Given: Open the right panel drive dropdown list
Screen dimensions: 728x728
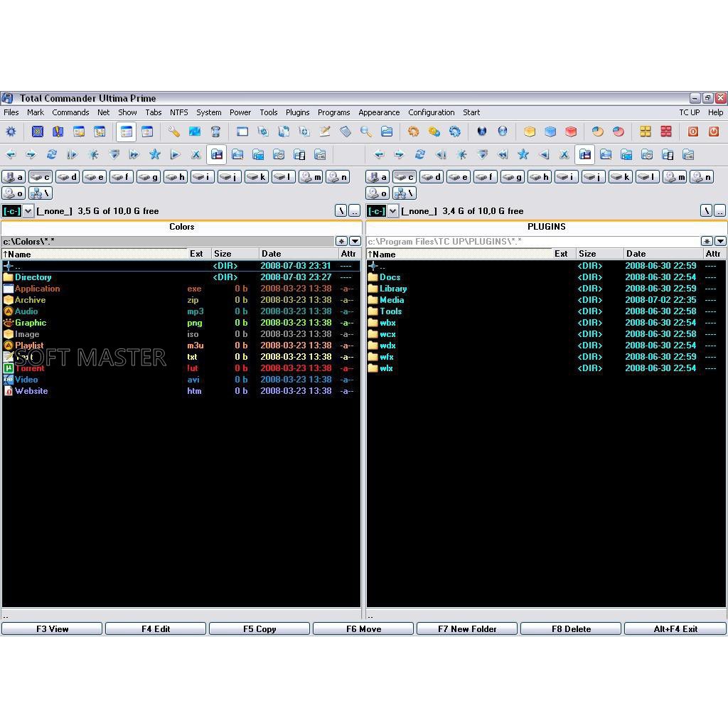Looking at the screenshot, I should 392,211.
